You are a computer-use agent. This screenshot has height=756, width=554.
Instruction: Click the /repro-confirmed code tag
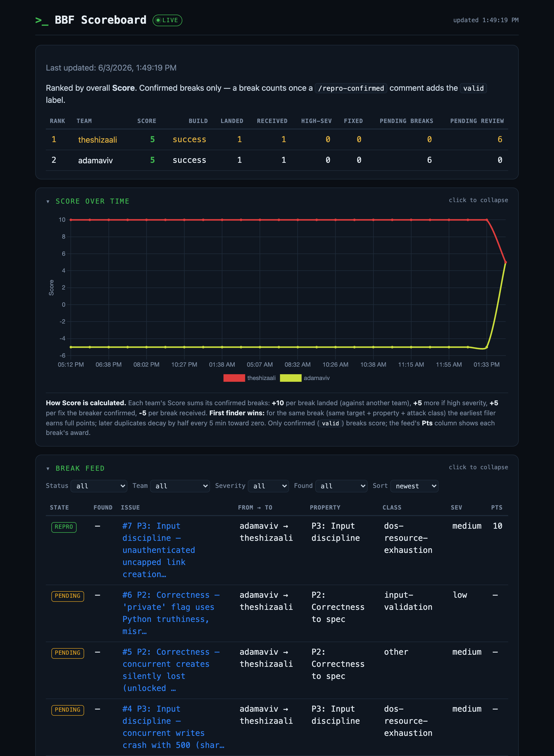coord(351,88)
